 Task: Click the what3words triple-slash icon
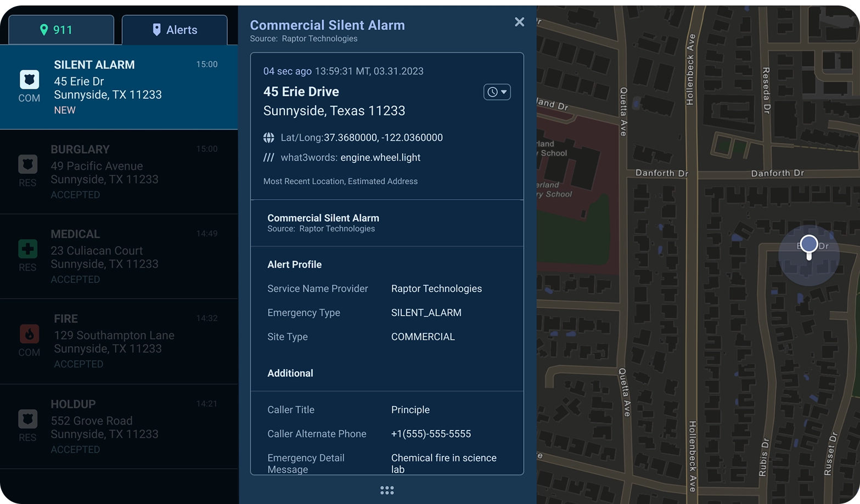[268, 158]
